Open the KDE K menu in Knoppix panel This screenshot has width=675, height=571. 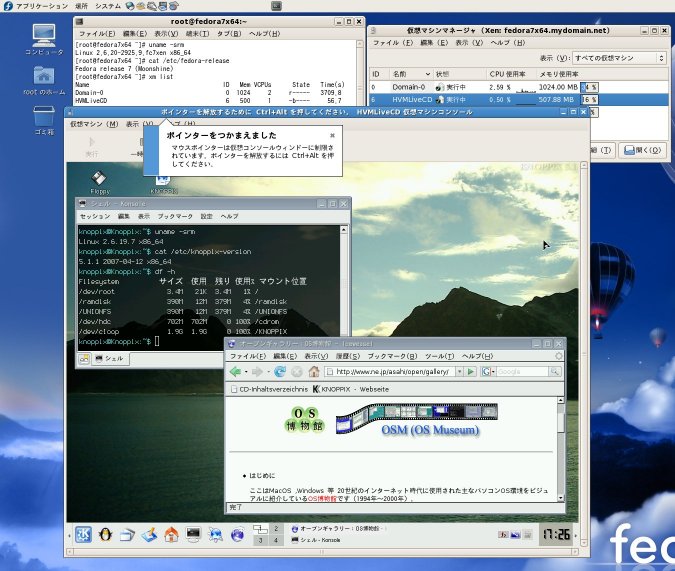[83, 534]
